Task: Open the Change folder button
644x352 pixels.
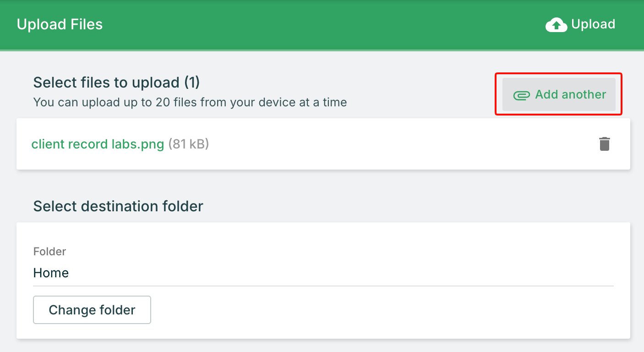Action: coord(92,310)
